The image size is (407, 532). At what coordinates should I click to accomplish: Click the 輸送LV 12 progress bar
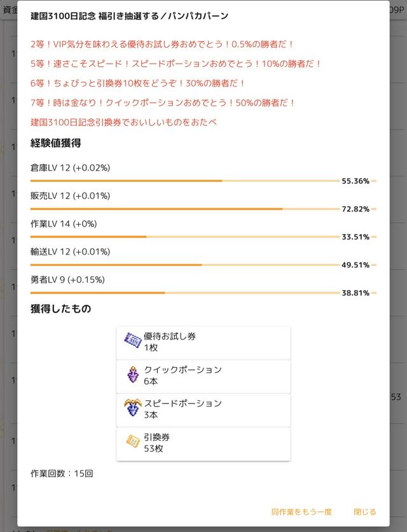184,265
